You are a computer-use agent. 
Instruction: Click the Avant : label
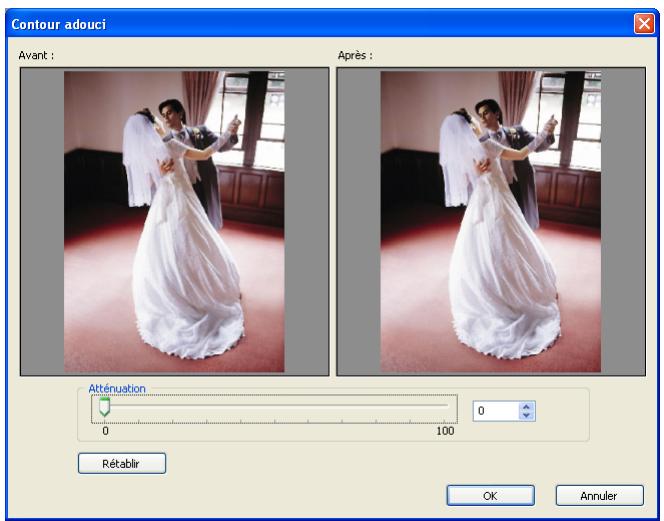pyautogui.click(x=36, y=55)
